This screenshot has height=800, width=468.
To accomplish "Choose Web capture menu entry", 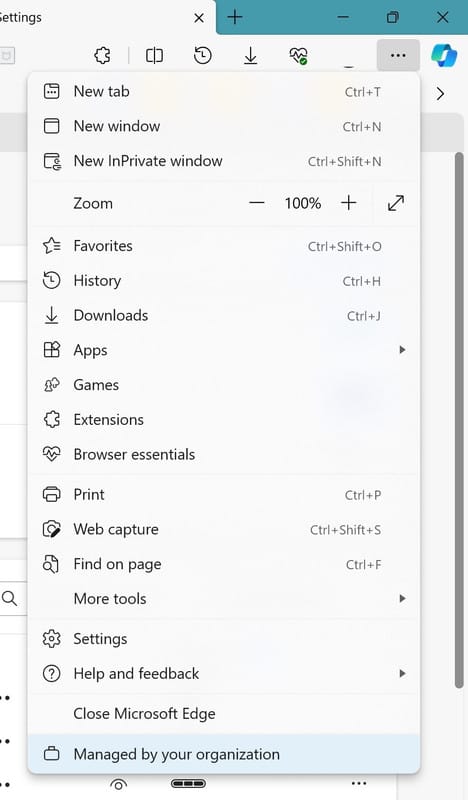I will (224, 529).
